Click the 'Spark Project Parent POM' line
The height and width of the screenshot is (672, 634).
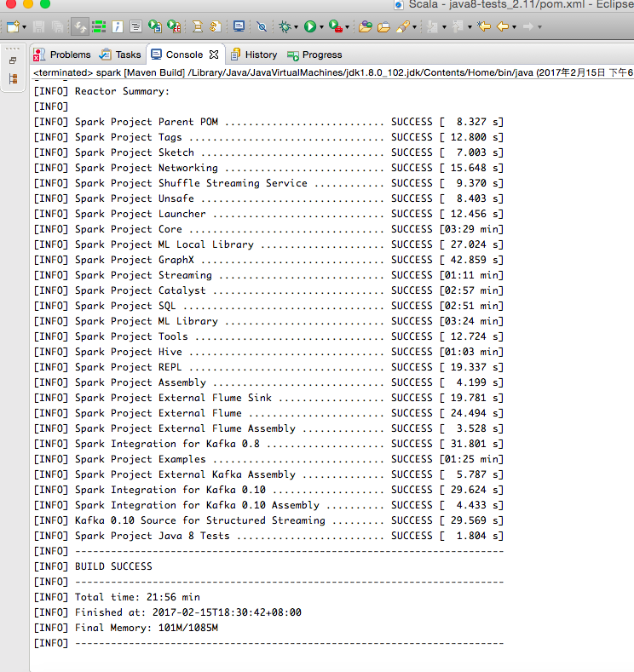(x=268, y=122)
